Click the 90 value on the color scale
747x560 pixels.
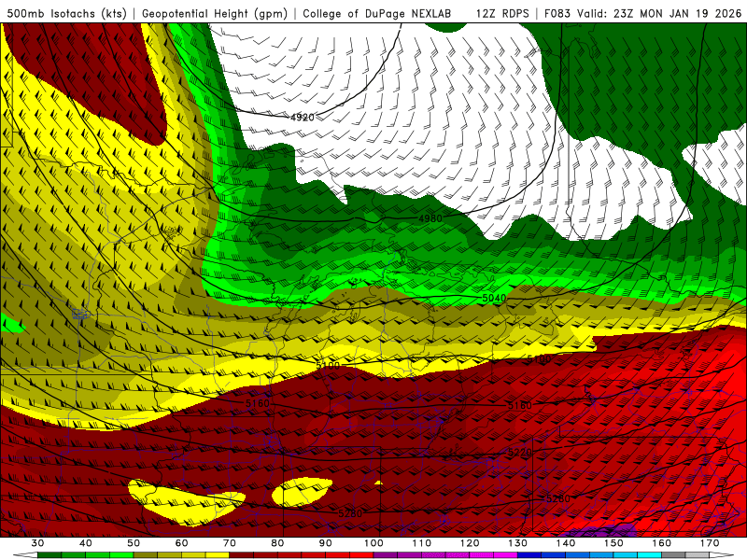coord(325,543)
